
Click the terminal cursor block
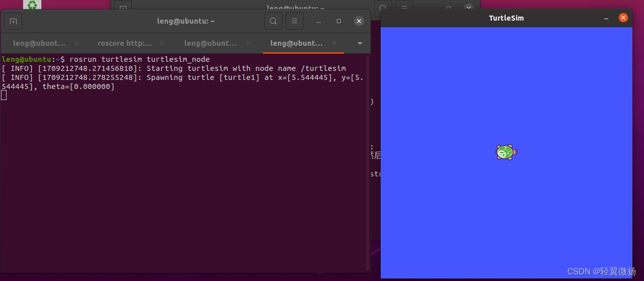coord(4,96)
